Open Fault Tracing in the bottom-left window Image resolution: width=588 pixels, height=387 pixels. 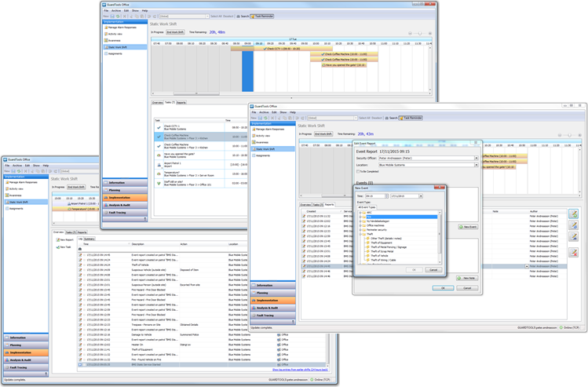[x=26, y=367]
